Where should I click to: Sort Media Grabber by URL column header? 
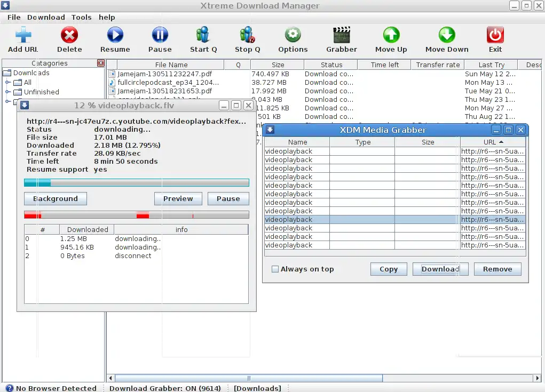tap(493, 142)
